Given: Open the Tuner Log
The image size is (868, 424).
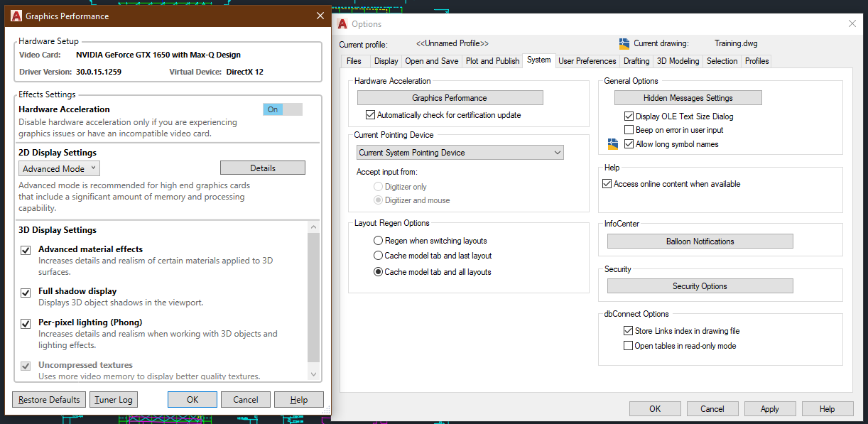Looking at the screenshot, I should coord(114,400).
